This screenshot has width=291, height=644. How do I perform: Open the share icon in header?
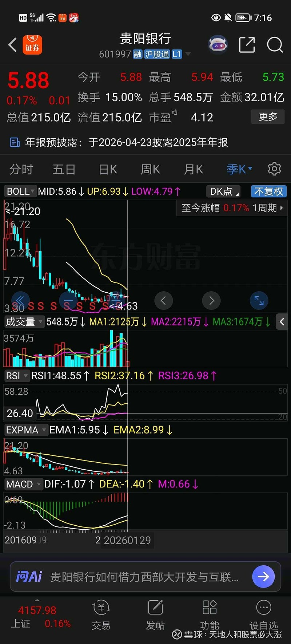[x=247, y=45]
